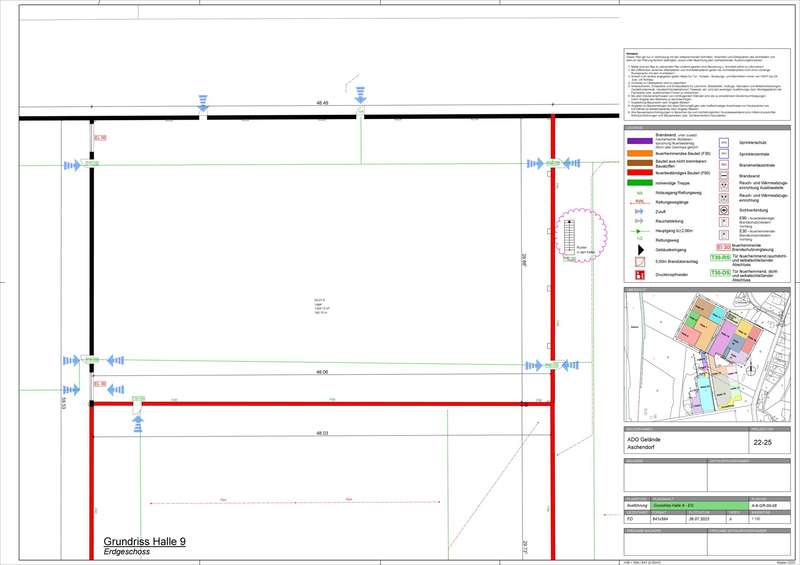The width and height of the screenshot is (800, 565).
Task: Click the "Grundriss Halle 9" drawing title
Action: coord(144,541)
